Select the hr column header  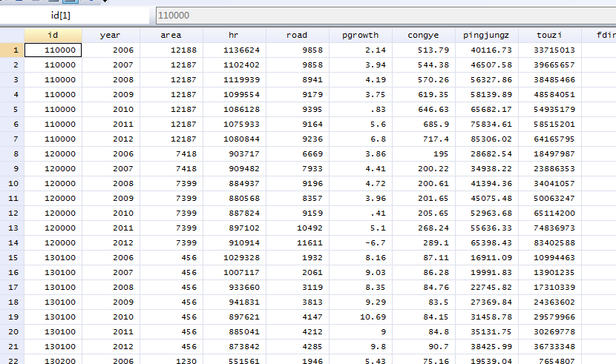235,36
